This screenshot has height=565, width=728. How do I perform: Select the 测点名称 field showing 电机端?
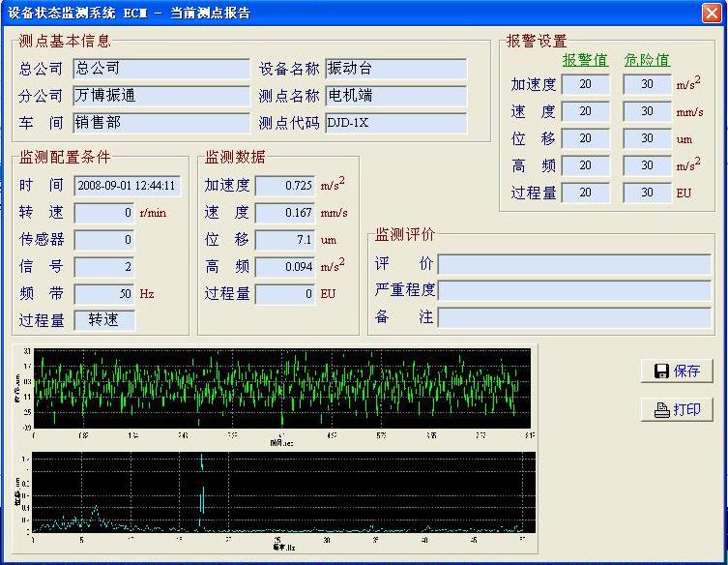[395, 96]
